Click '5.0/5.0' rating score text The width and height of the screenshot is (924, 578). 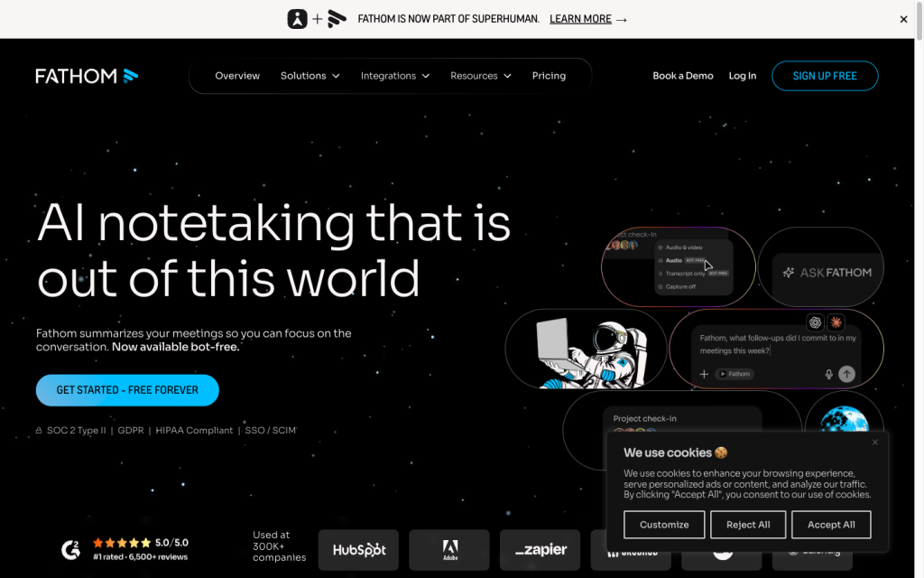[171, 543]
